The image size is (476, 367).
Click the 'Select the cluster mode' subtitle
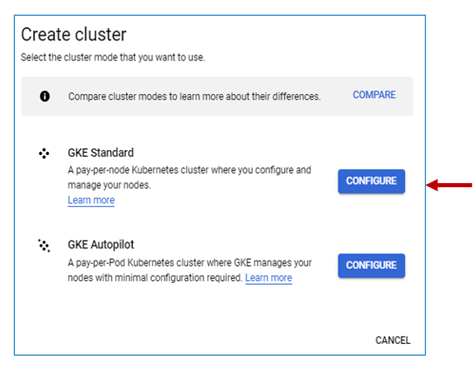[x=113, y=57]
